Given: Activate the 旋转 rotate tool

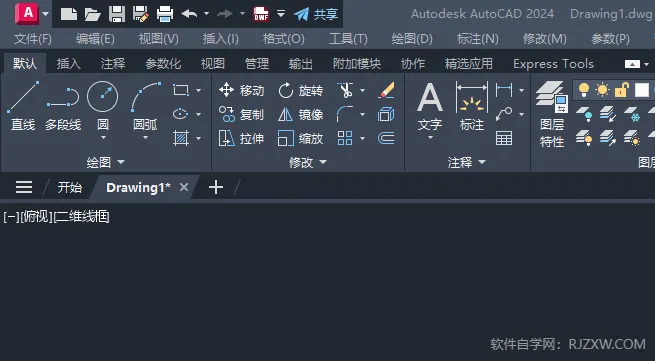Looking at the screenshot, I should click(x=301, y=90).
